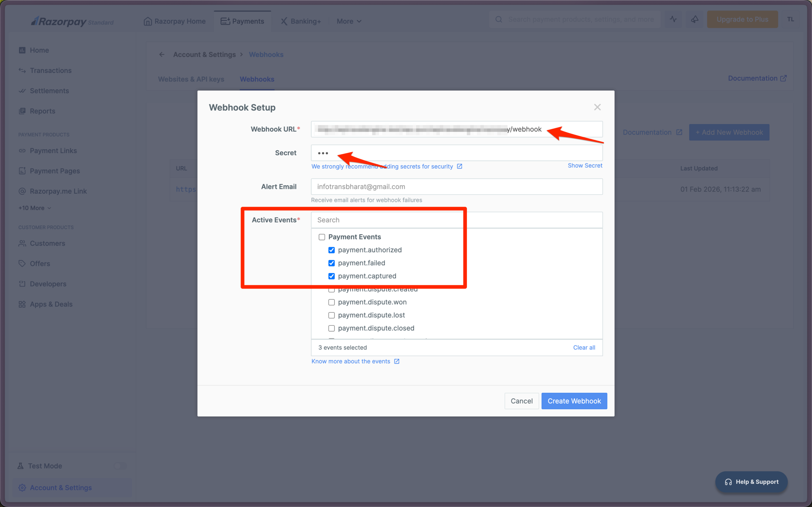Click the announcements icon beside Upgrade button
The image size is (812, 507).
pos(695,19)
